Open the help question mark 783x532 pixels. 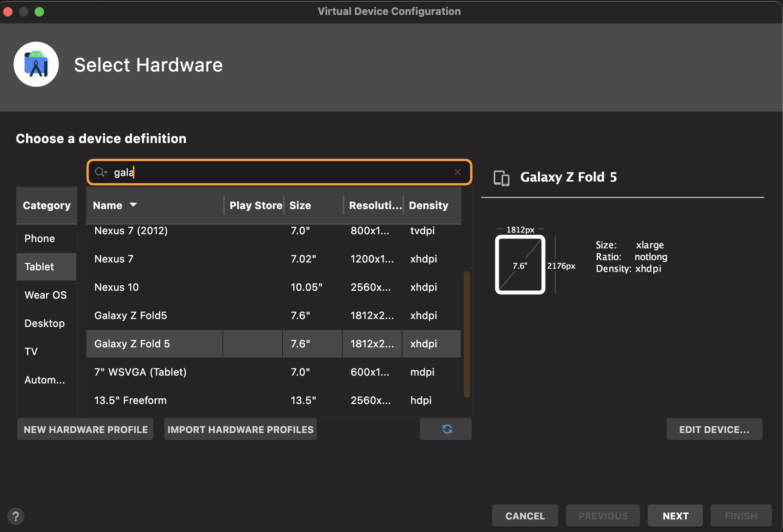pyautogui.click(x=16, y=516)
